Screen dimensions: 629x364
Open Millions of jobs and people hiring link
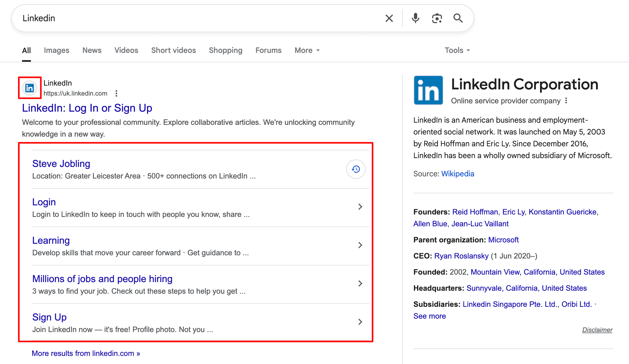click(102, 279)
